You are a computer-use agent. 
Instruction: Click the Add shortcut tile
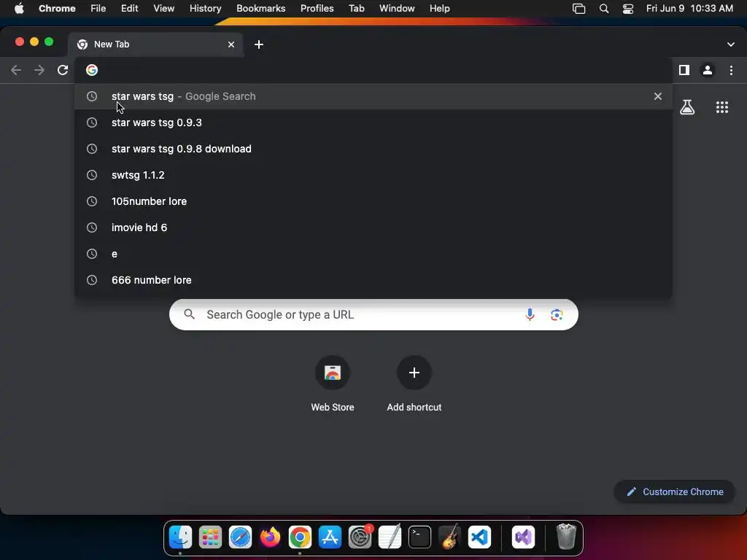pyautogui.click(x=414, y=384)
